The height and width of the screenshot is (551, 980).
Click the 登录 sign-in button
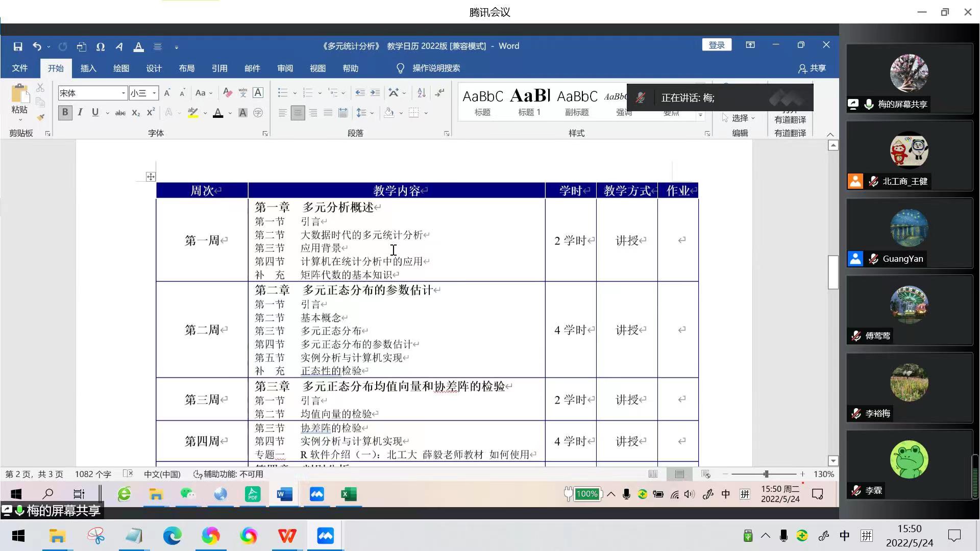pos(717,45)
